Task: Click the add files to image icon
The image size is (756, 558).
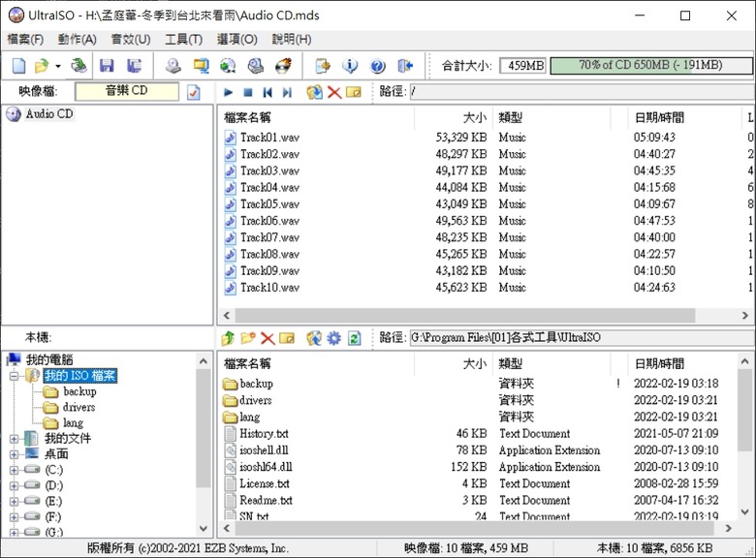Action: 314,338
